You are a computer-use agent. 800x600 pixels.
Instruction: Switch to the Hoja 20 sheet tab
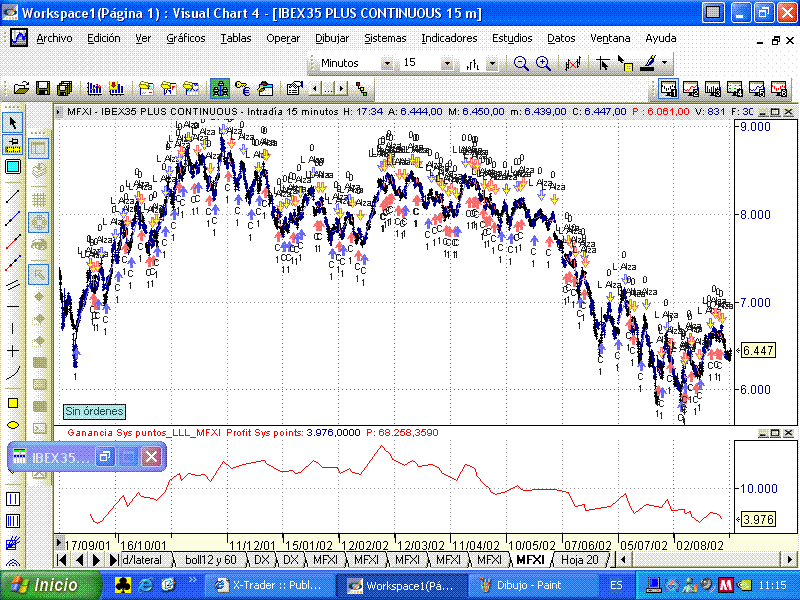click(x=580, y=560)
